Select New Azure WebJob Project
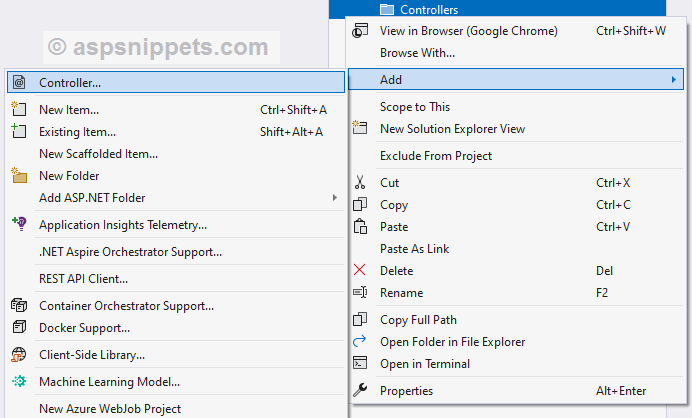Screen dimensions: 692x418 pos(176,408)
